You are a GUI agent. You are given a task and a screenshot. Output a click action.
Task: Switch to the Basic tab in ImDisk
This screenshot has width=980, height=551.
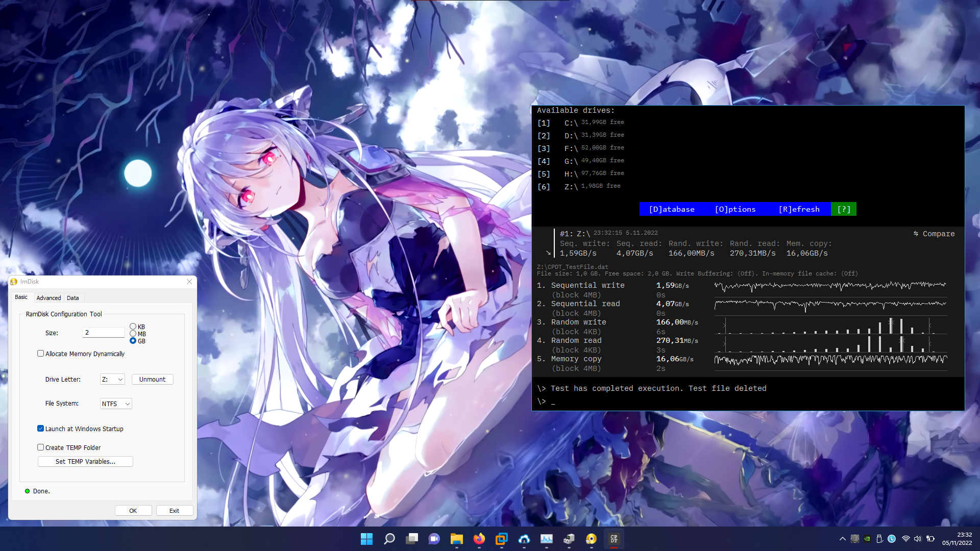(x=21, y=297)
